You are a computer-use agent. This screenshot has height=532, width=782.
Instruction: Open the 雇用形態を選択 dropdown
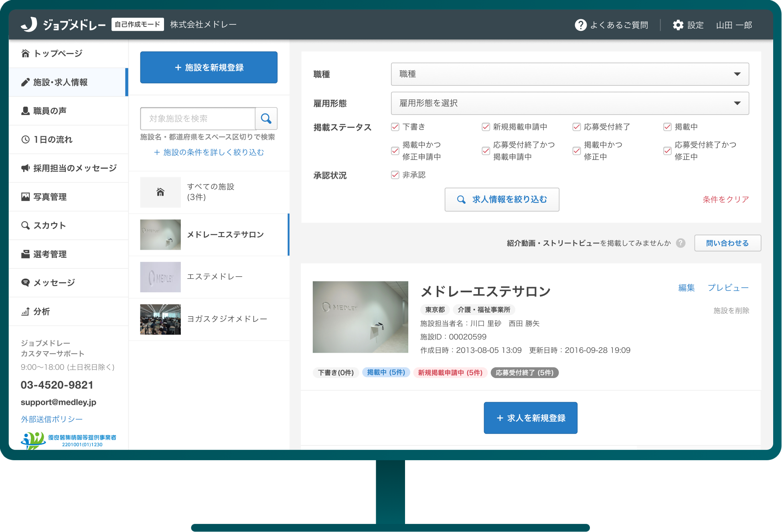coord(570,103)
